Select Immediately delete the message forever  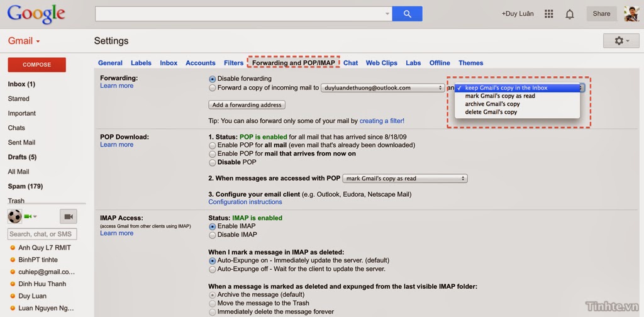click(213, 312)
